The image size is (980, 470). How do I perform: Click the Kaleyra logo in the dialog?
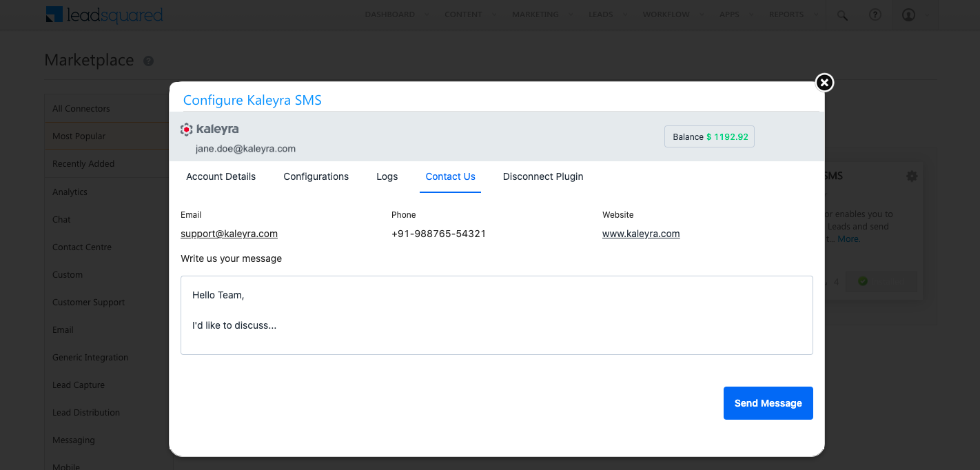pos(210,129)
